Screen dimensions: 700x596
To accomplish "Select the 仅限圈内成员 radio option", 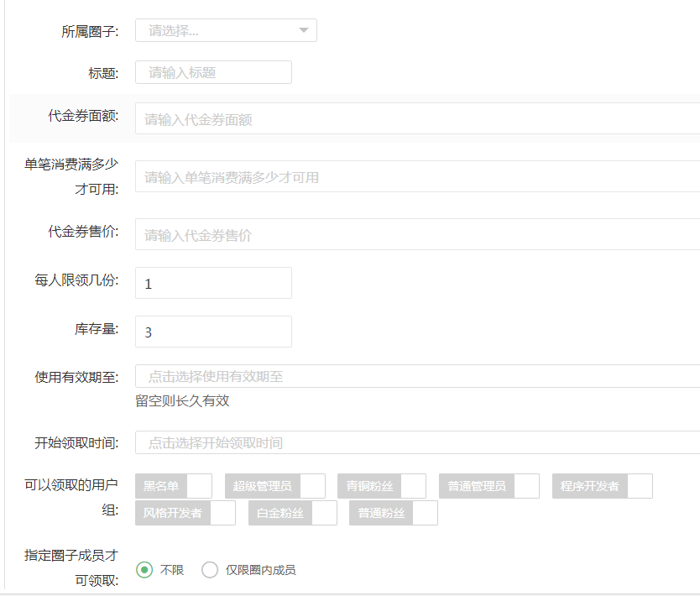I will tap(210, 570).
